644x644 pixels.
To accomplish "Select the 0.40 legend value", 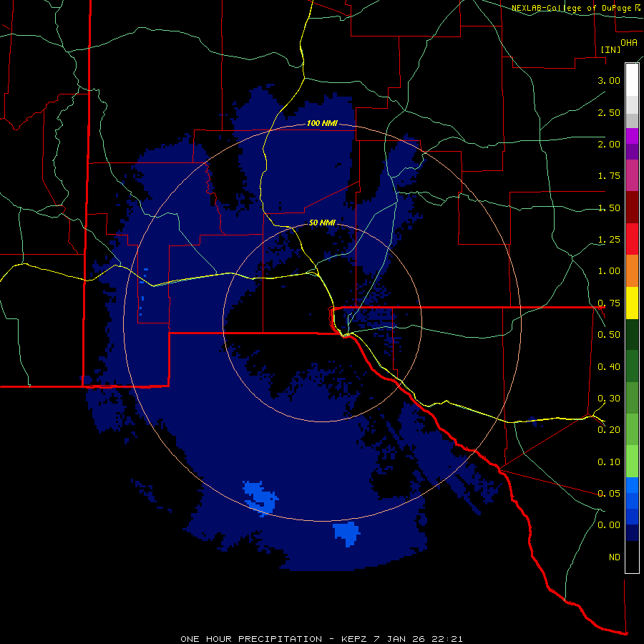I will click(x=609, y=367).
